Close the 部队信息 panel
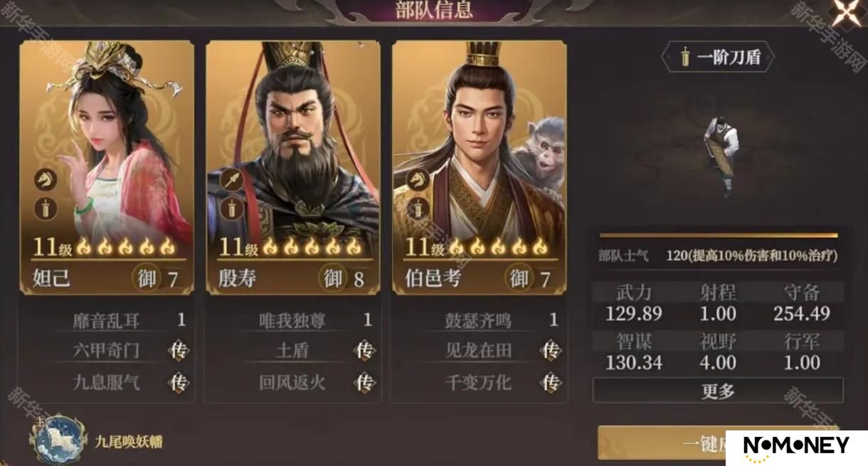 coord(847,13)
